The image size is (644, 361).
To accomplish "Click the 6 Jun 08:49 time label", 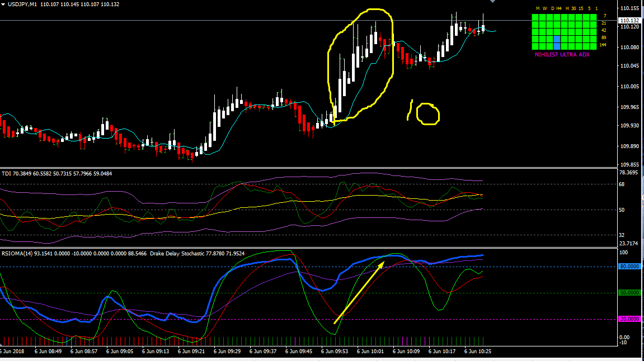I will [x=48, y=351].
